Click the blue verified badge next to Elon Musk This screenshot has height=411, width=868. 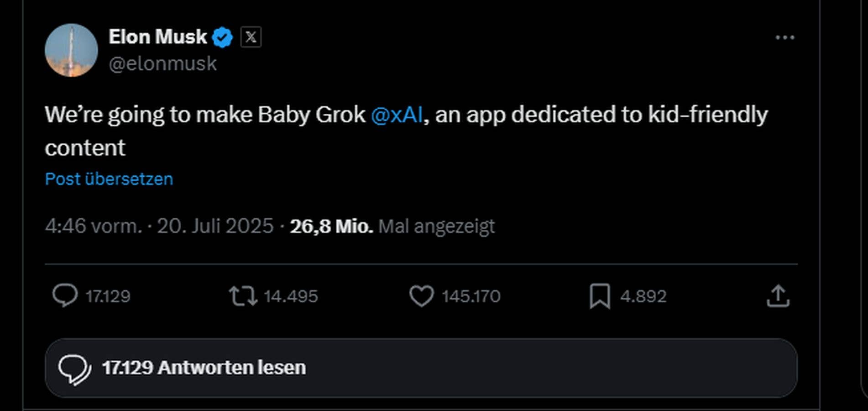tap(223, 36)
